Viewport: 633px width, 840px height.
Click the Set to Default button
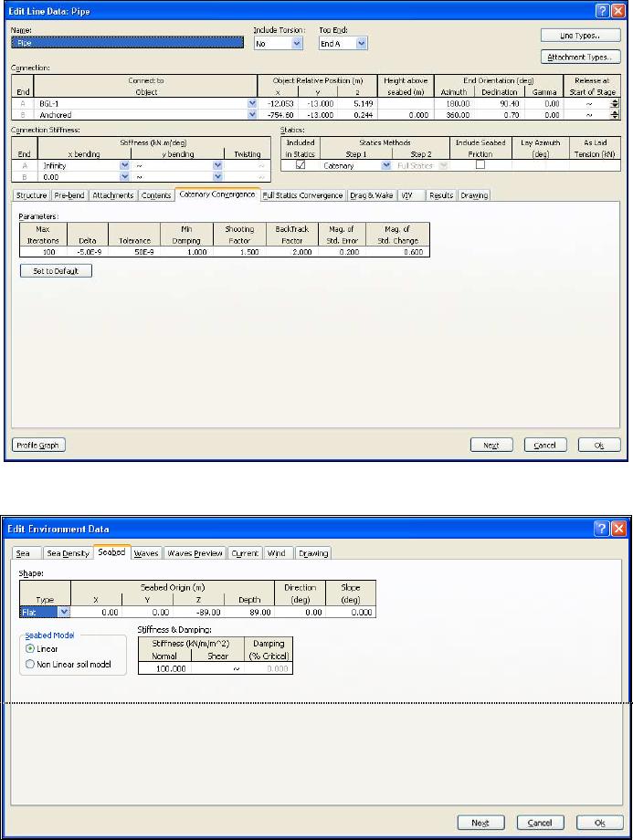pos(56,271)
